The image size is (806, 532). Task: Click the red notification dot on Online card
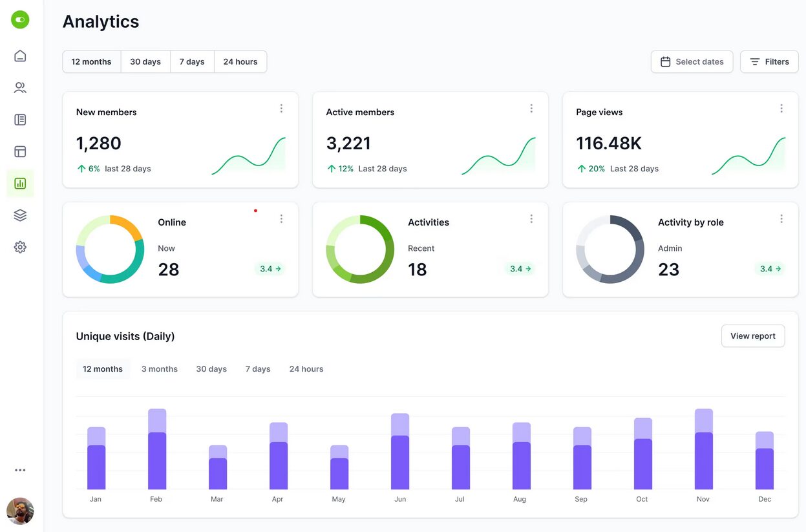(255, 210)
